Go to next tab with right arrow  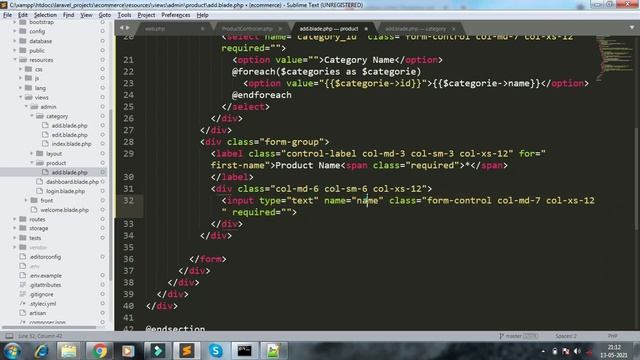128,28
